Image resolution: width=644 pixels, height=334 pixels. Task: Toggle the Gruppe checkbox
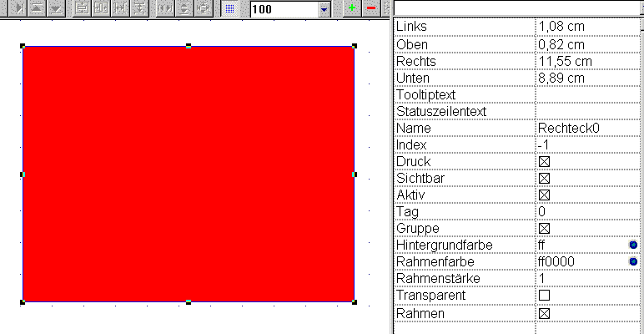544,228
